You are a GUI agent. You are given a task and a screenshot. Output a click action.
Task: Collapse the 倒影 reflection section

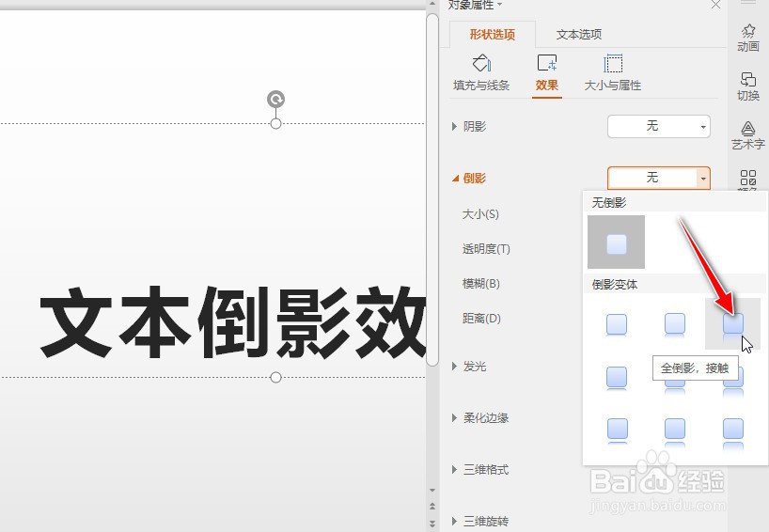(x=469, y=178)
